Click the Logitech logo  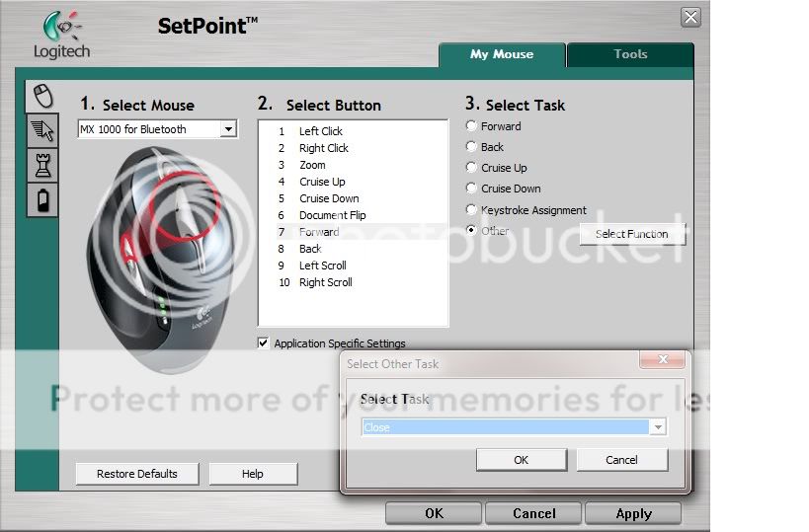[62, 36]
